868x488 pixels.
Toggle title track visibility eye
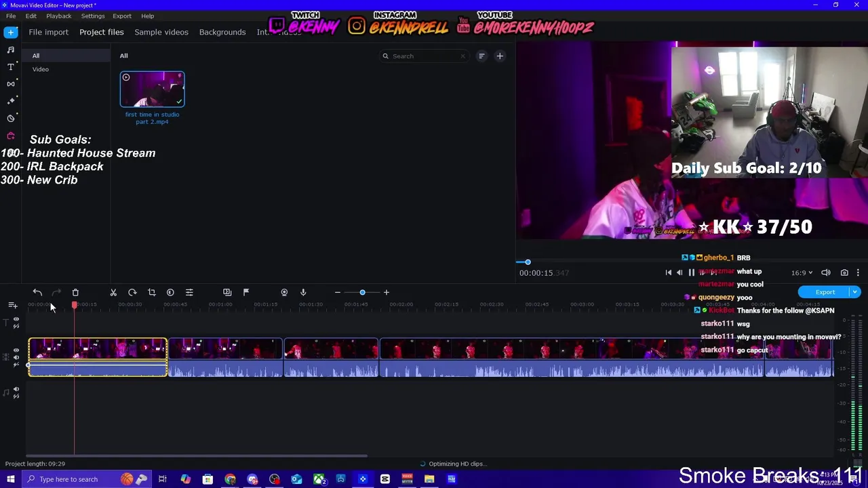pos(16,319)
